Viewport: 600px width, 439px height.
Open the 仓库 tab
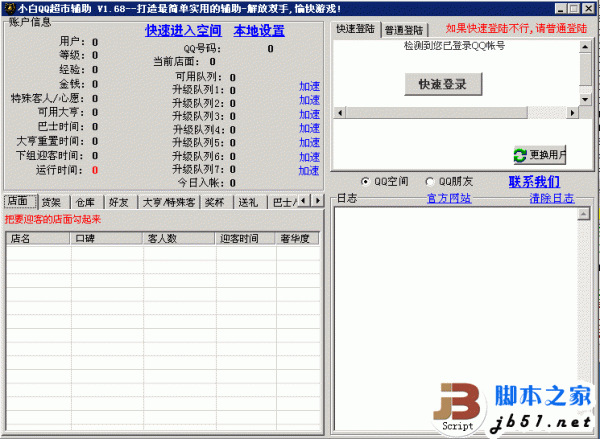tap(88, 202)
